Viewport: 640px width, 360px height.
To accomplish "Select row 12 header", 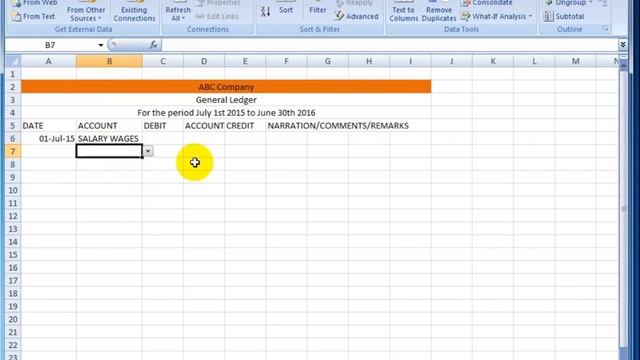I will pos(13,216).
